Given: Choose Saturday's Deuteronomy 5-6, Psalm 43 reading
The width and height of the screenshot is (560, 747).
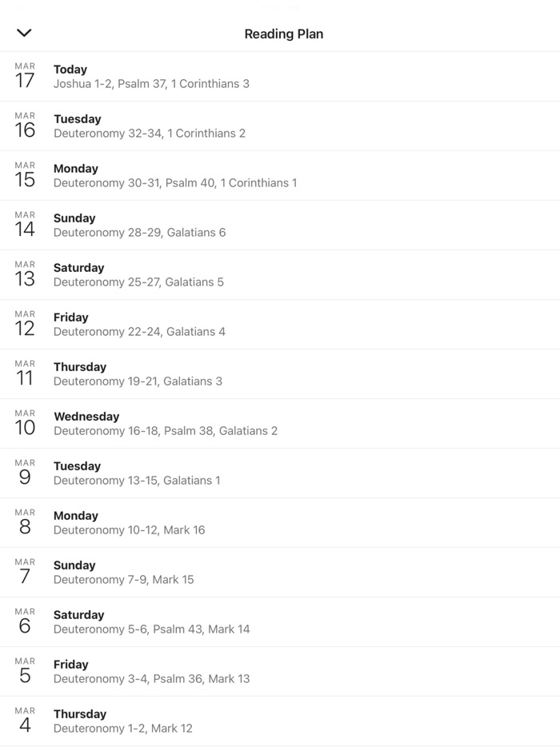Looking at the screenshot, I should 151,622.
